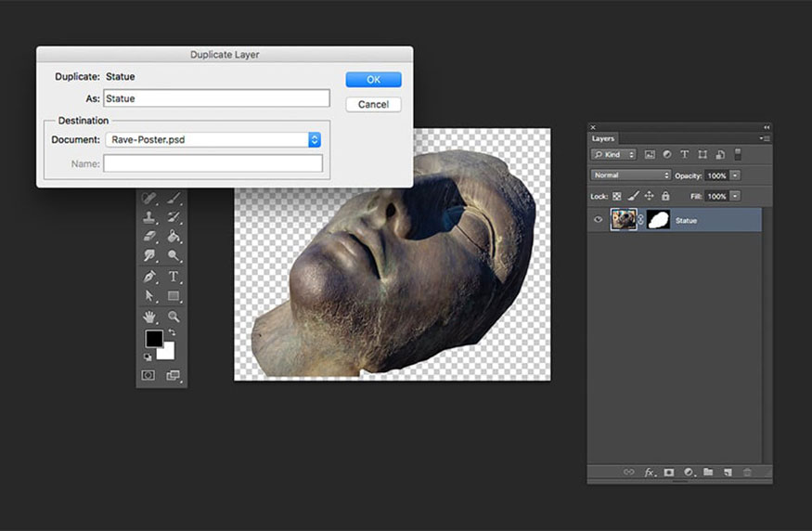Select the Statue layer mask thumbnail
Screen dimensions: 812x531
(x=658, y=220)
